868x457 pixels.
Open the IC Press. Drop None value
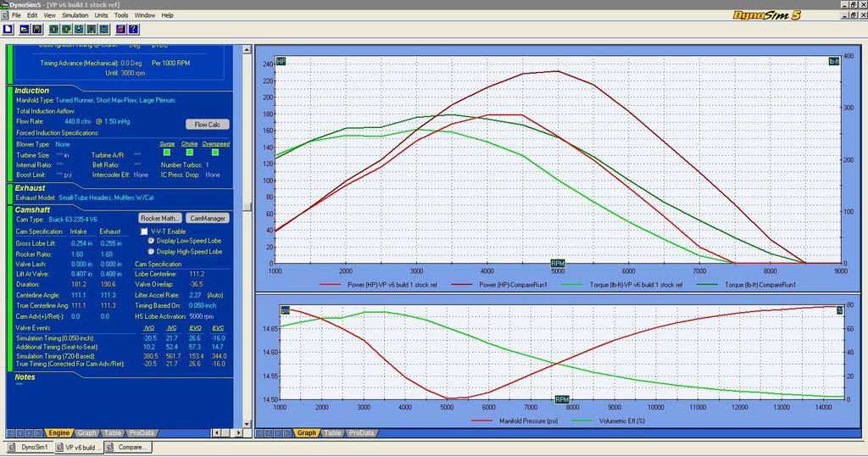point(213,175)
